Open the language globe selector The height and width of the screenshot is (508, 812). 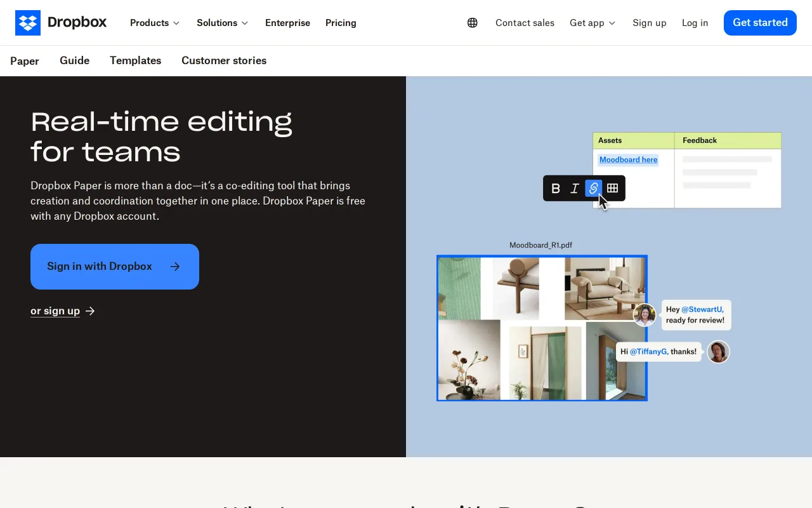[473, 23]
